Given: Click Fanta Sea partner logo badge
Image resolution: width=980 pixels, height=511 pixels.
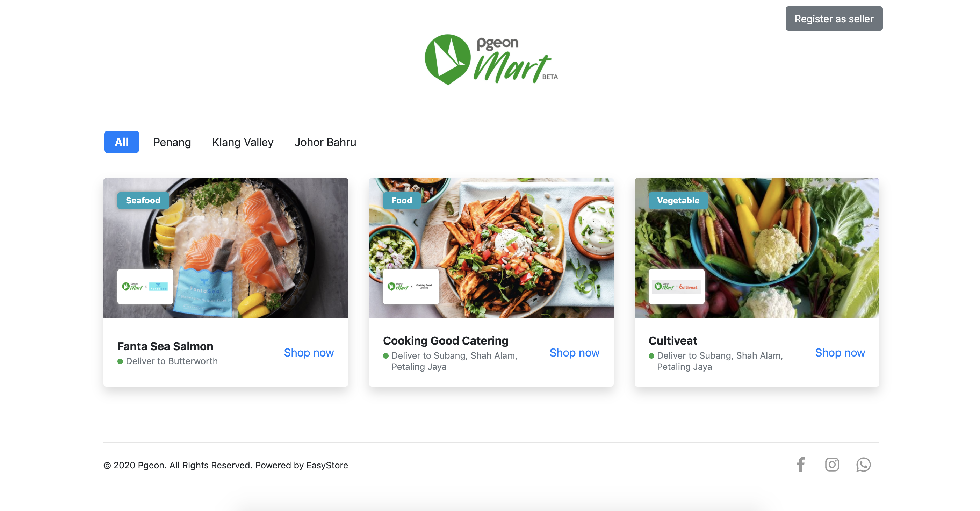Looking at the screenshot, I should [145, 287].
